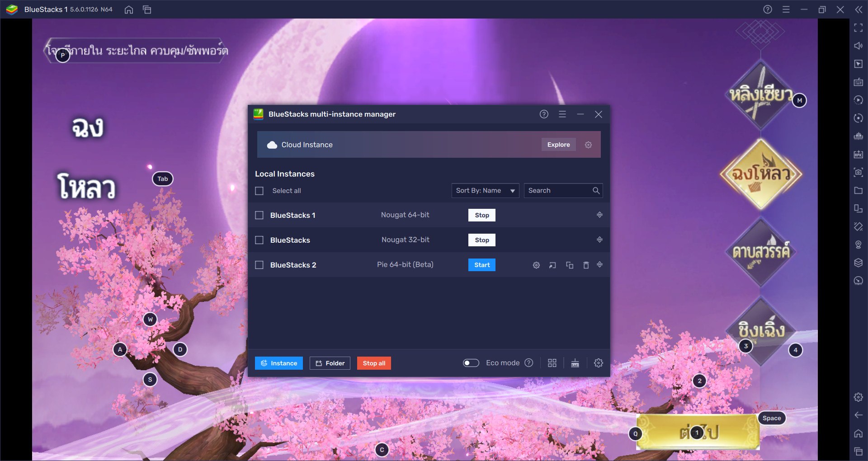
Task: Open help in BlueStacks main title bar
Action: [768, 9]
